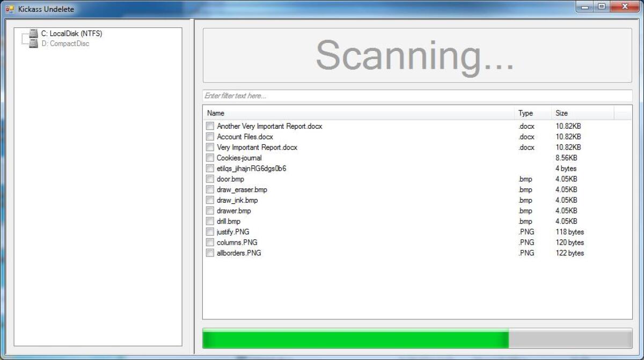Sort files by Size column header
The height and width of the screenshot is (360, 644).
(x=583, y=113)
